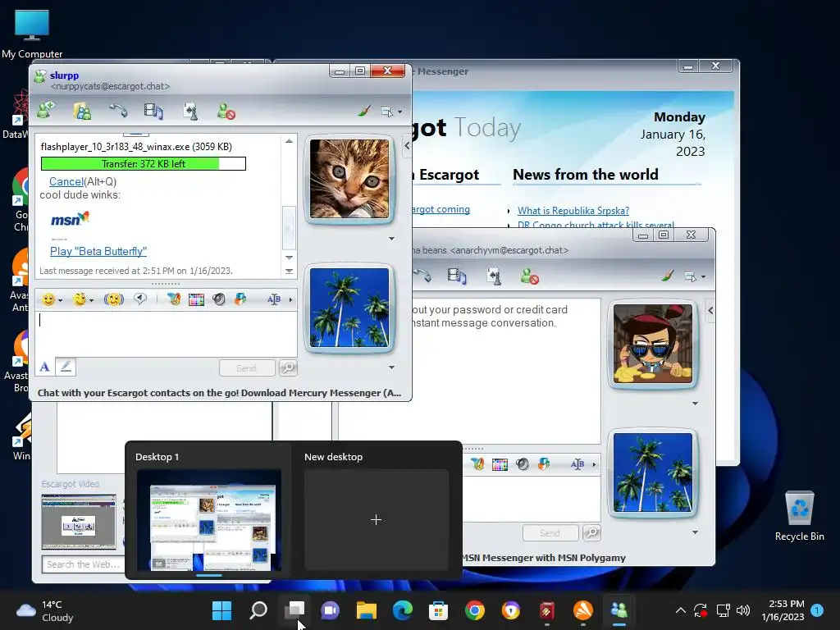Cancel the flashplayer file transfer

[66, 181]
